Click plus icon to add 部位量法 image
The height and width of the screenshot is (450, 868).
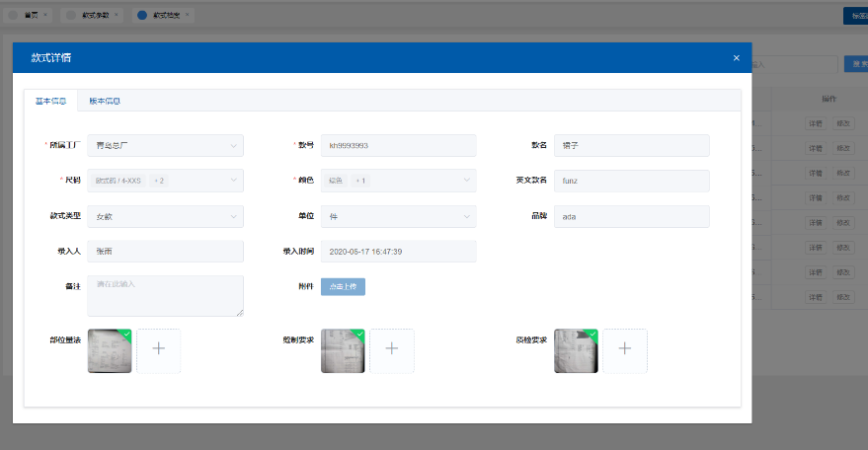[x=159, y=350]
